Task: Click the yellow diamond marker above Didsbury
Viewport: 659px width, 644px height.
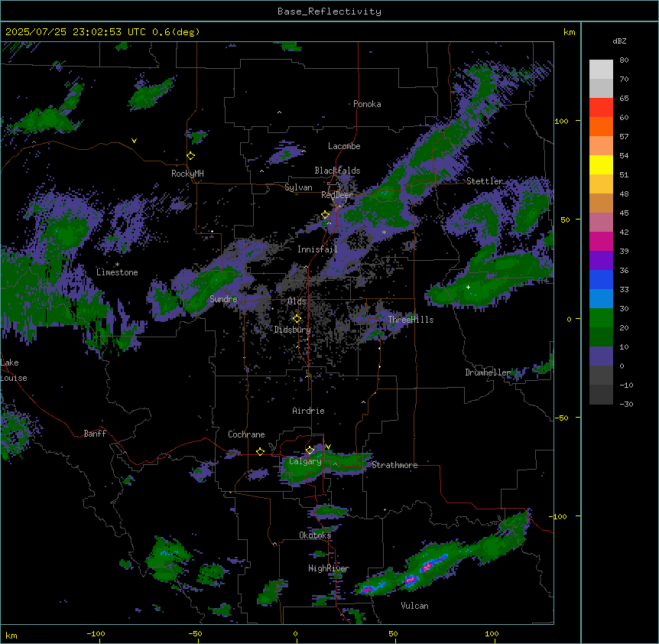Action: (x=297, y=319)
